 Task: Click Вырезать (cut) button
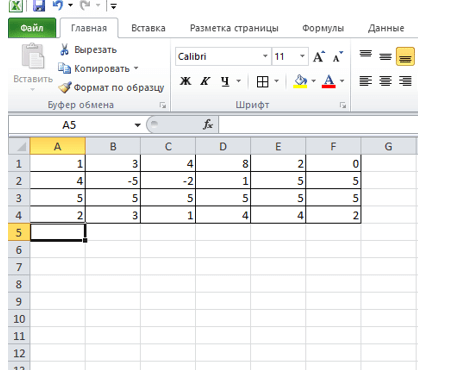coord(88,50)
